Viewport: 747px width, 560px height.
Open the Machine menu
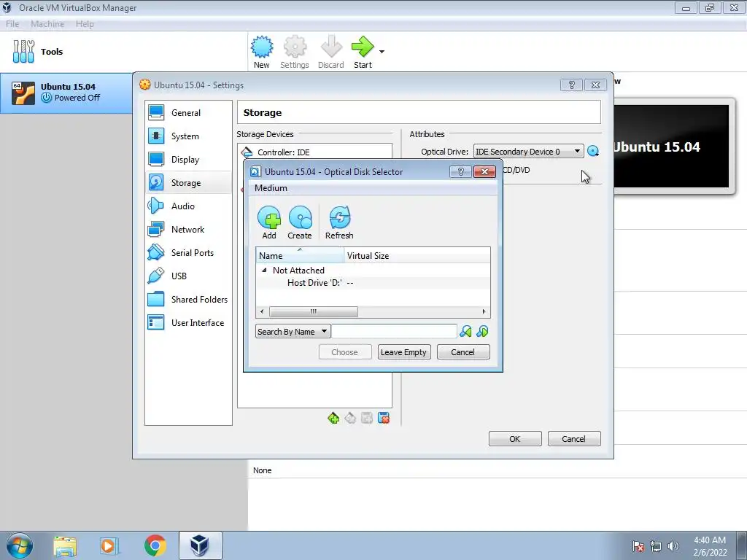pyautogui.click(x=47, y=24)
